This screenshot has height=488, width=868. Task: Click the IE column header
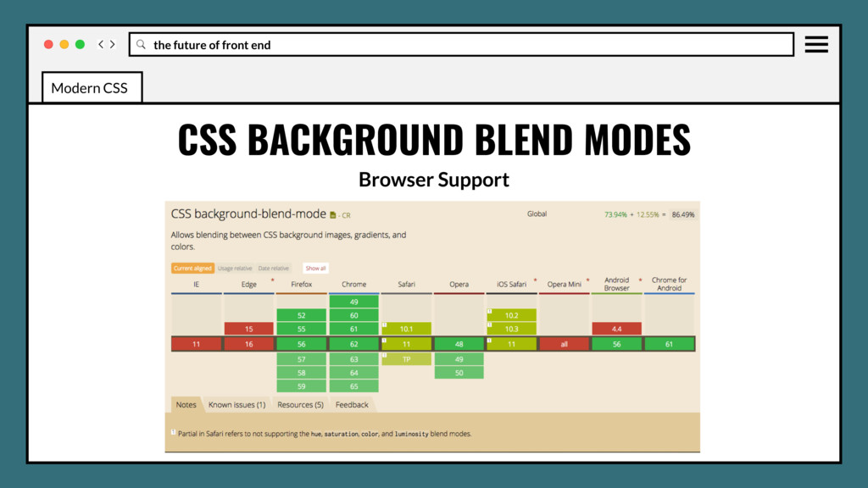click(x=196, y=285)
